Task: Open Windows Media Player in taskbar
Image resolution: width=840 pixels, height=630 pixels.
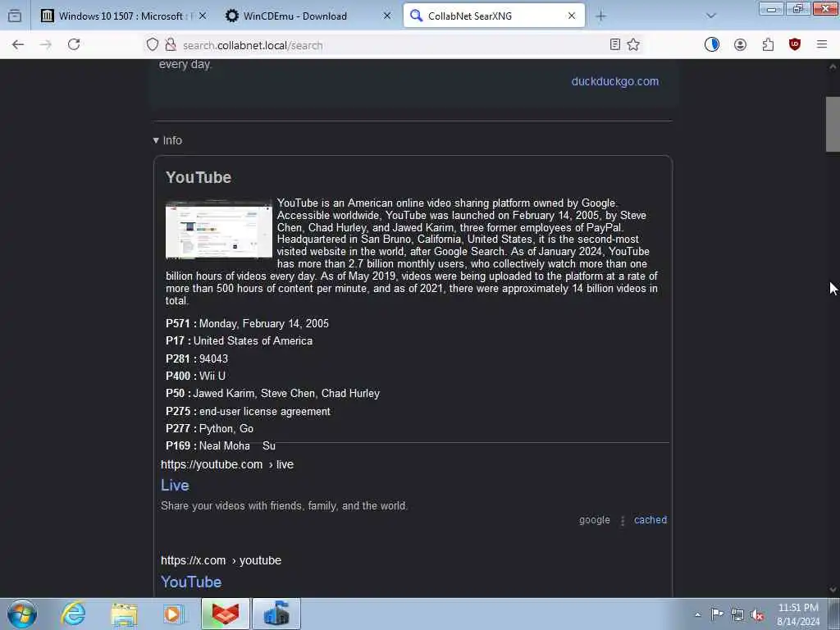Action: (x=174, y=614)
